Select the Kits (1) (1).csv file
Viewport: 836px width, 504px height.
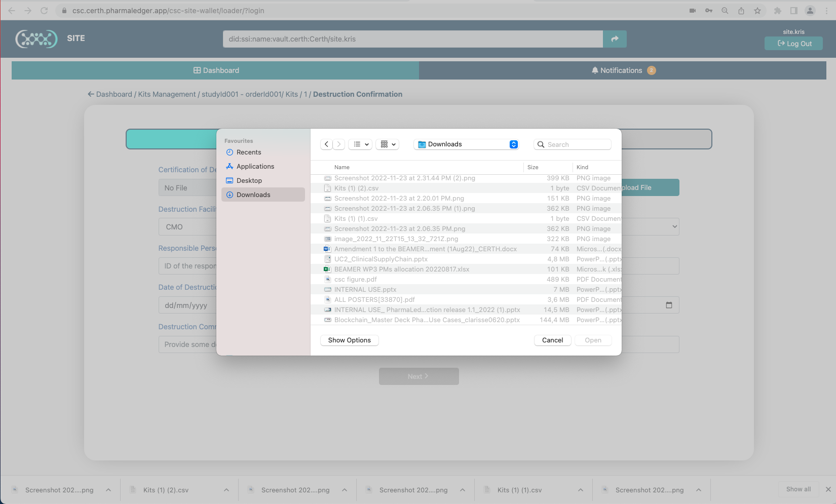[x=356, y=218]
